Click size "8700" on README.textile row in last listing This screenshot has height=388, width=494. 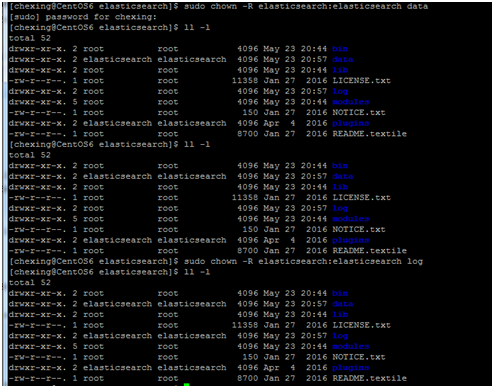[248, 379]
